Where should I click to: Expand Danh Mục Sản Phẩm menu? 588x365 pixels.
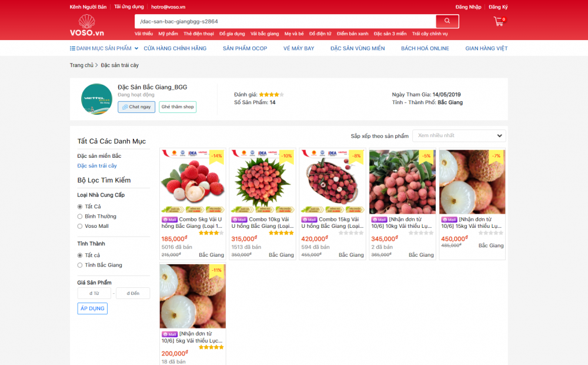101,48
